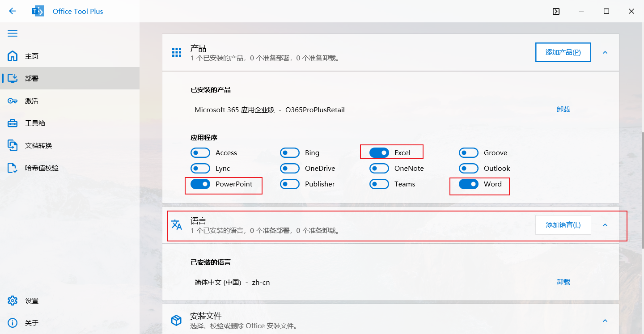
Task: Click the installation files box icon
Action: (x=177, y=320)
